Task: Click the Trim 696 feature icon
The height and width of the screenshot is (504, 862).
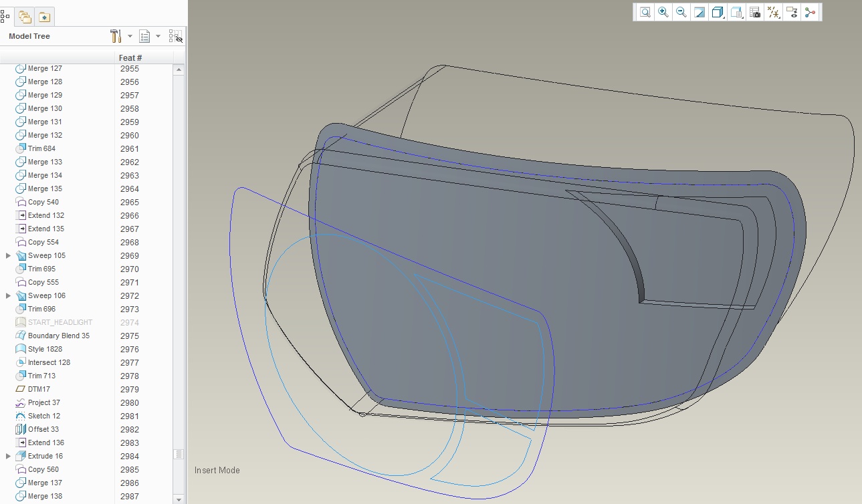Action: [20, 309]
